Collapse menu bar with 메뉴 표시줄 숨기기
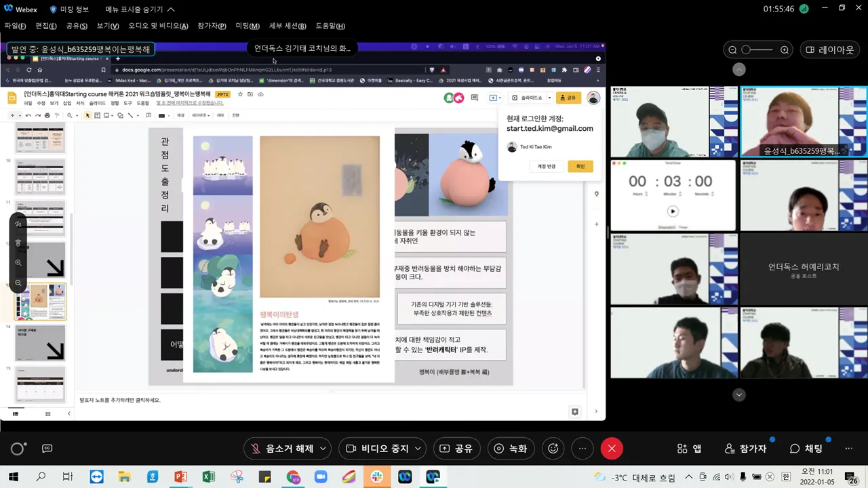Image resolution: width=868 pixels, height=488 pixels. point(140,9)
